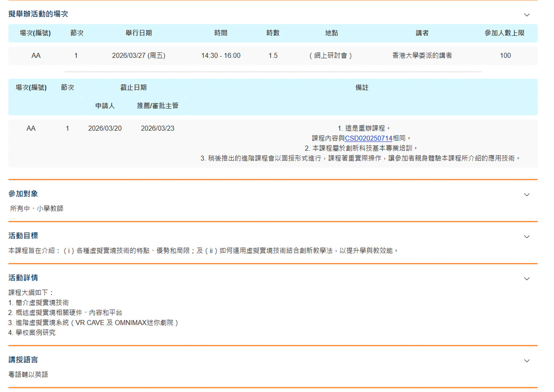Image resolution: width=554 pixels, height=392 pixels.
Task: Click the 地點 column header
Action: (x=331, y=33)
